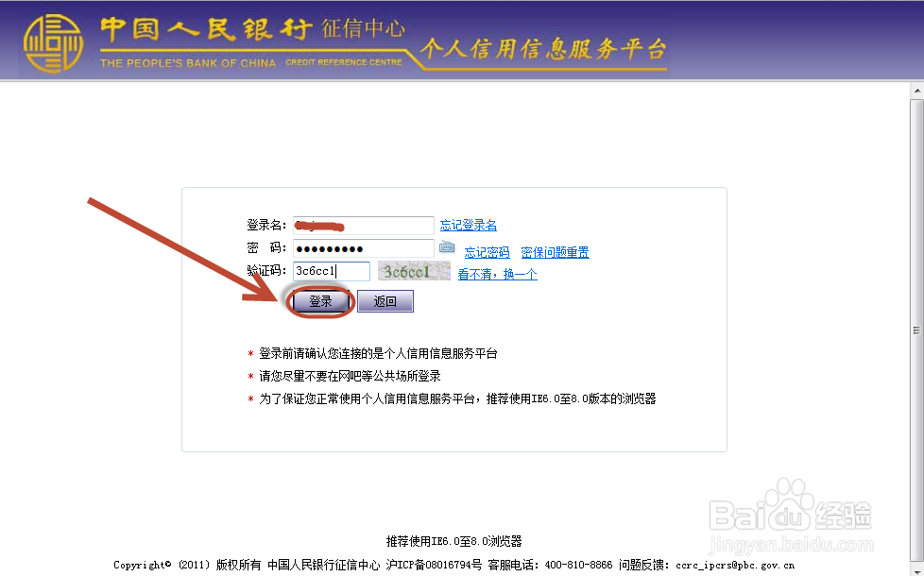
Task: Click inside the 密码 password field
Action: (x=364, y=247)
